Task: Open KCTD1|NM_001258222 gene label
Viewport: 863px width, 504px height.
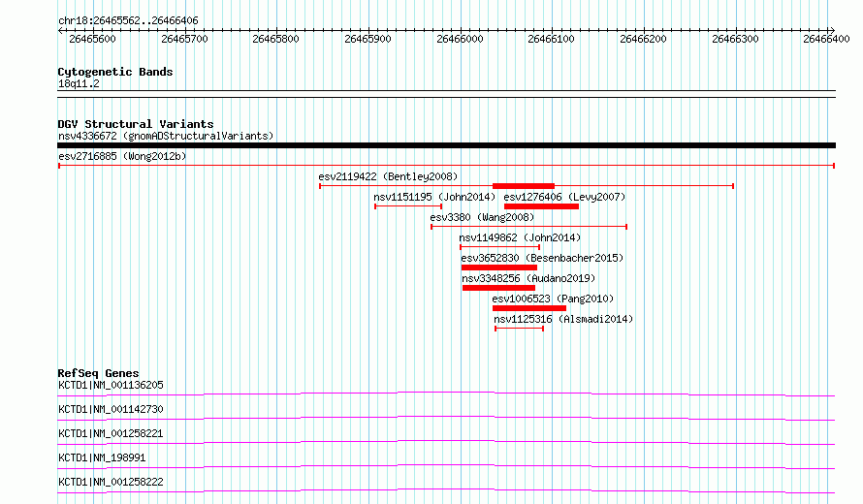Action: tap(111, 482)
